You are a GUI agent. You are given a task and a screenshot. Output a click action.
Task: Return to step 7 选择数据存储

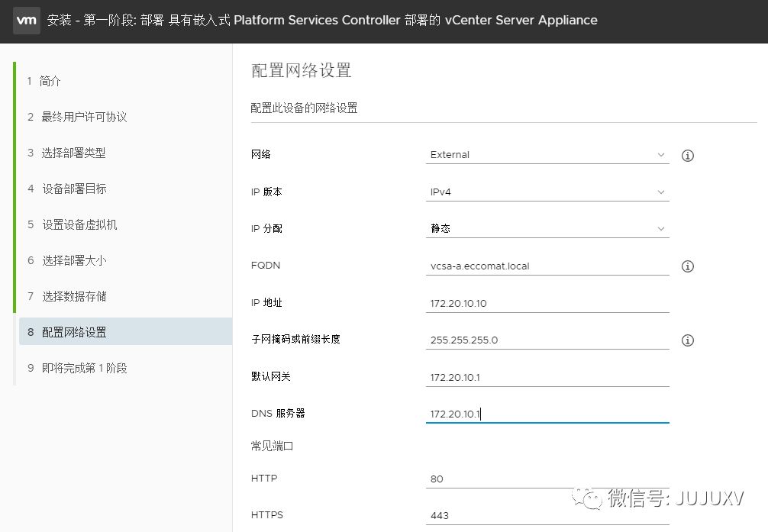(73, 296)
